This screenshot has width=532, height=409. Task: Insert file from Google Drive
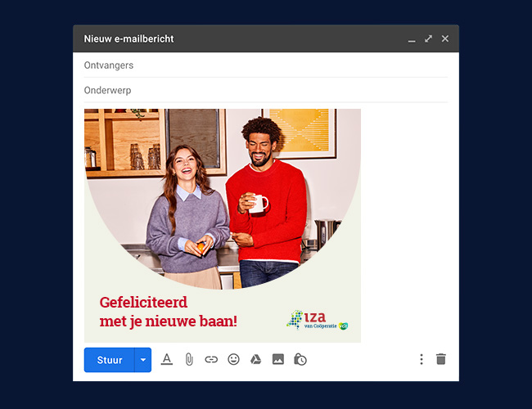click(255, 359)
